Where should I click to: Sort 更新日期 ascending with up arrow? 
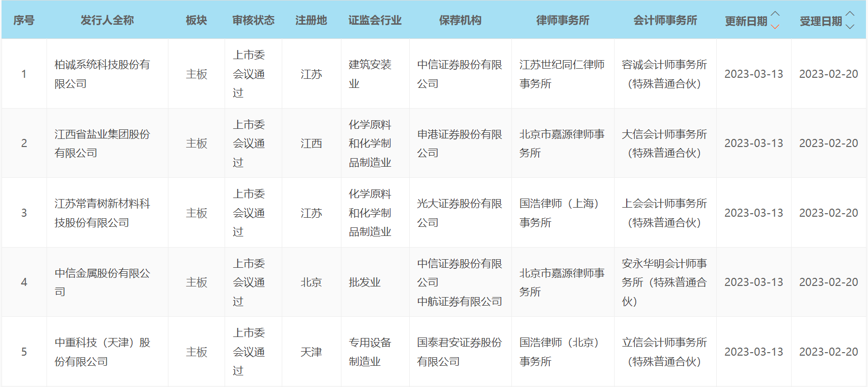775,14
